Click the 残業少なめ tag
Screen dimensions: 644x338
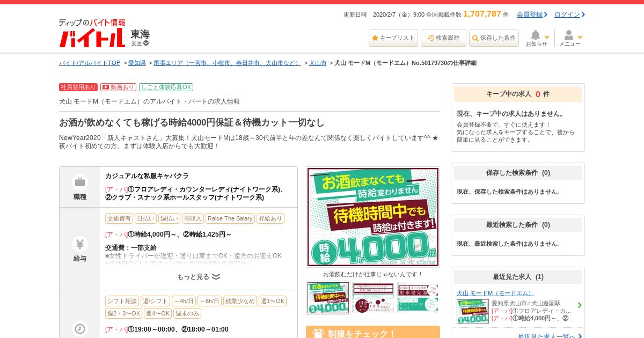pos(240,301)
